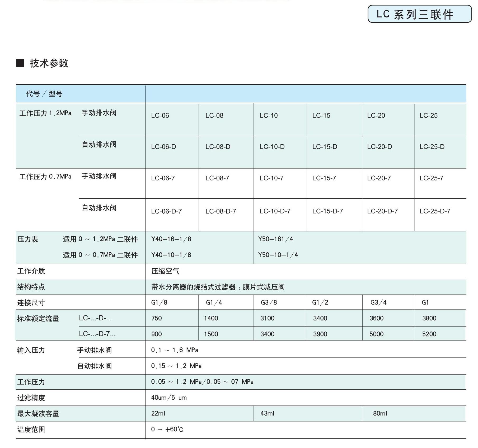The width and height of the screenshot is (478, 448).
Task: Click the 标准额定流量 row label
Action: point(38,319)
